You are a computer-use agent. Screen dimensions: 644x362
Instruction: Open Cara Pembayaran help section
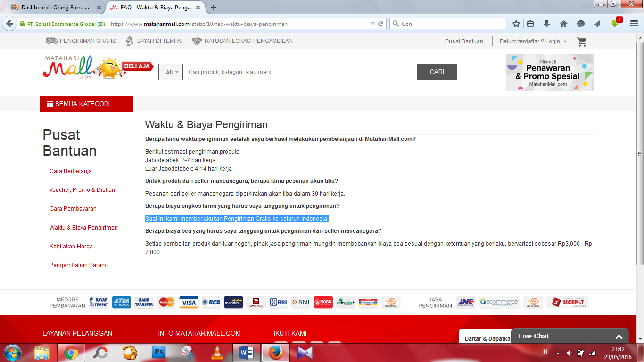coord(73,209)
